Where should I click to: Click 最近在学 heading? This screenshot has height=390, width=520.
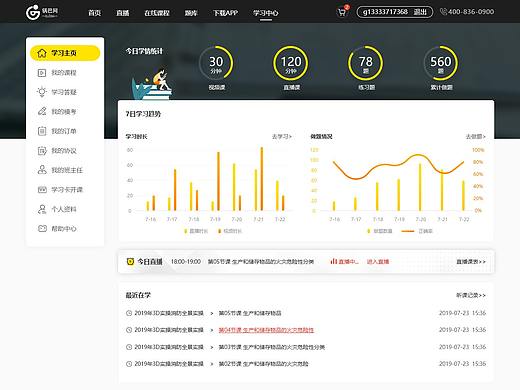pyautogui.click(x=138, y=295)
